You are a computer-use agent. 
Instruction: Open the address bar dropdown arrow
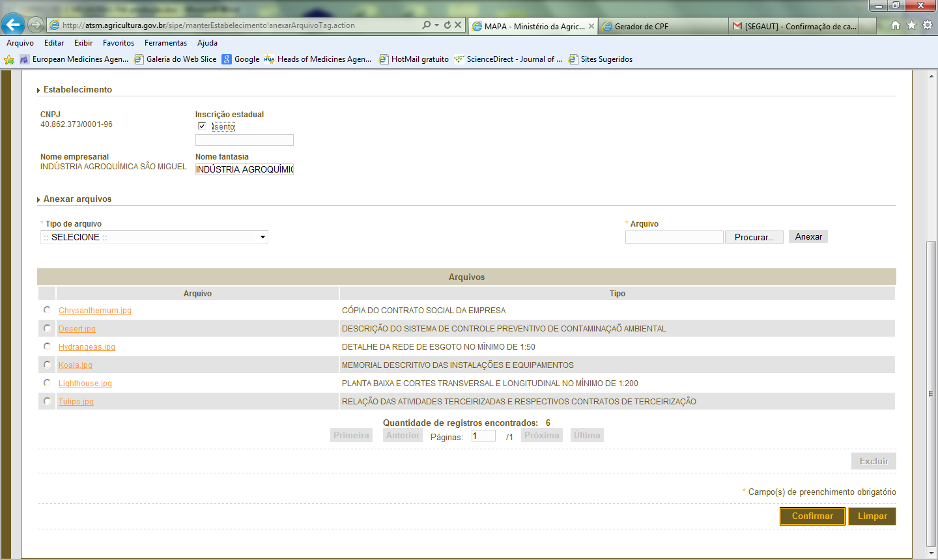click(436, 25)
